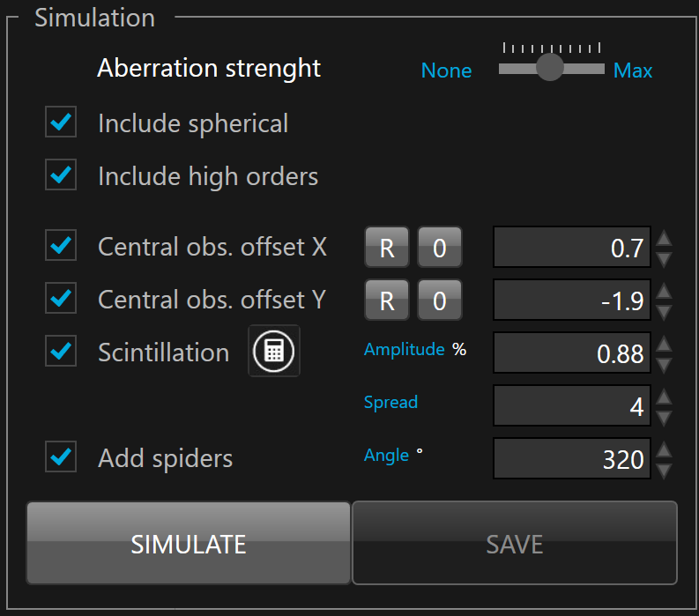Click 0 button for offset X
Screen dimensions: 699x616
point(439,248)
